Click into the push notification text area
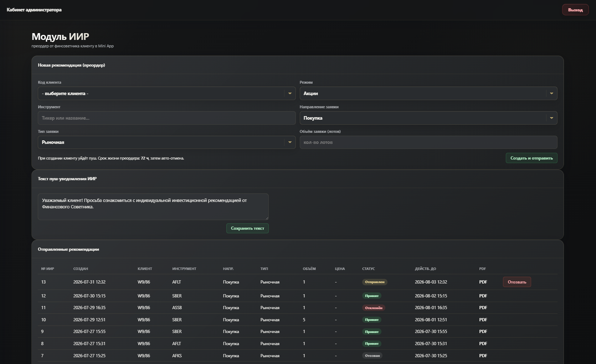 153,207
